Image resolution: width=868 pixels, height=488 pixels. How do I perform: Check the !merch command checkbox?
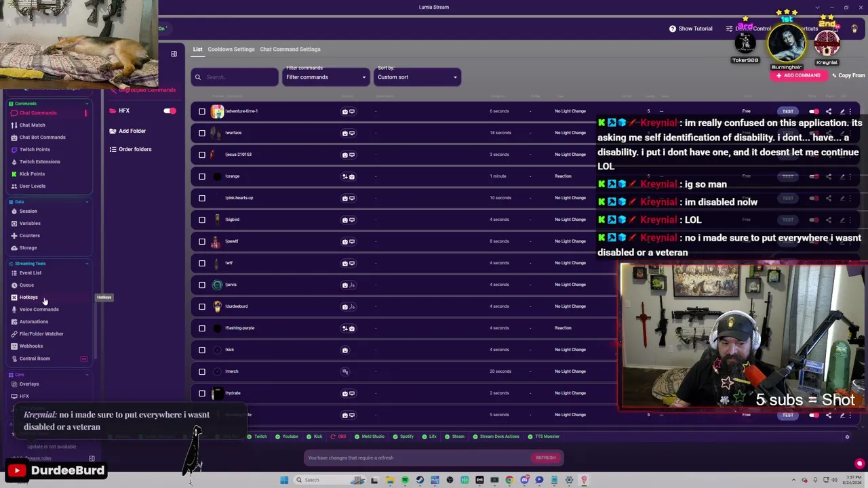coord(201,371)
